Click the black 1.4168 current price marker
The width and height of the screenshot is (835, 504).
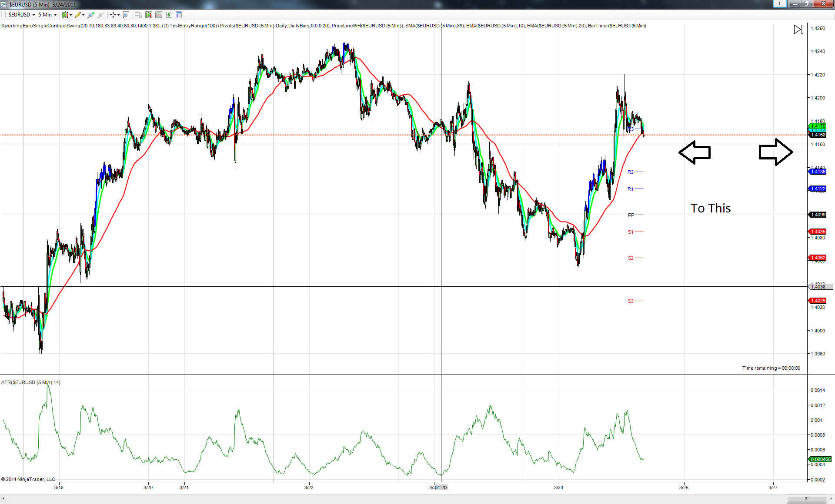click(x=818, y=135)
